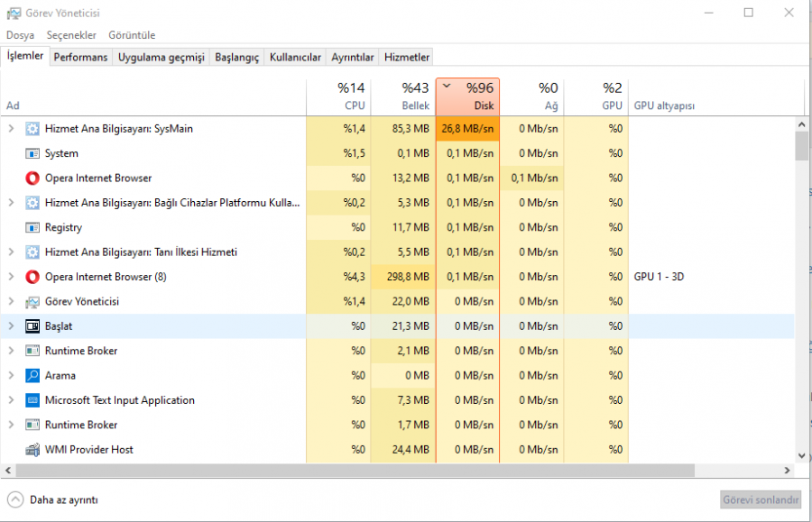Expand the Opera Internet Browser (8) group
The width and height of the screenshot is (812, 522).
(12, 277)
